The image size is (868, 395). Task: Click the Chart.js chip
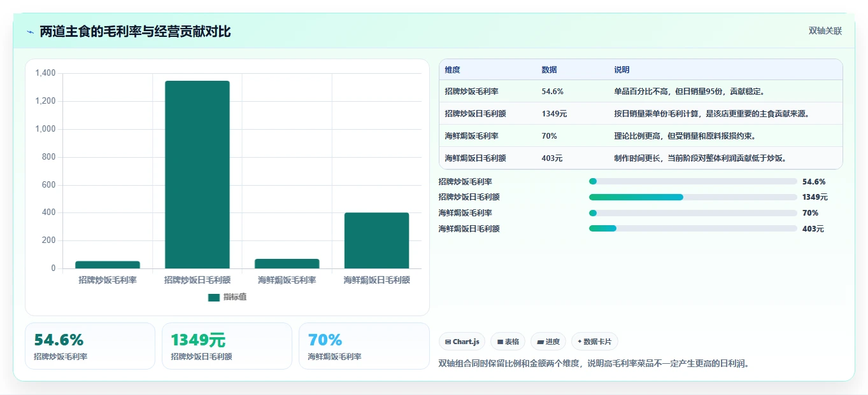click(x=462, y=342)
